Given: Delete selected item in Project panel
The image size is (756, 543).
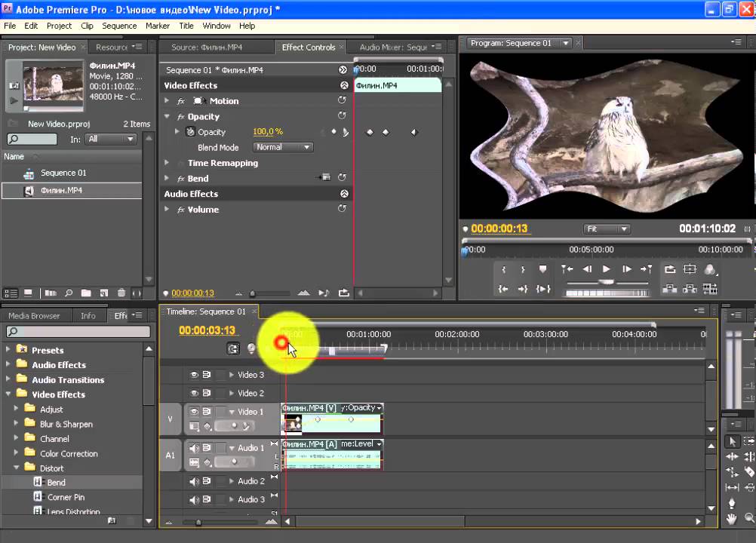Looking at the screenshot, I should 121,293.
